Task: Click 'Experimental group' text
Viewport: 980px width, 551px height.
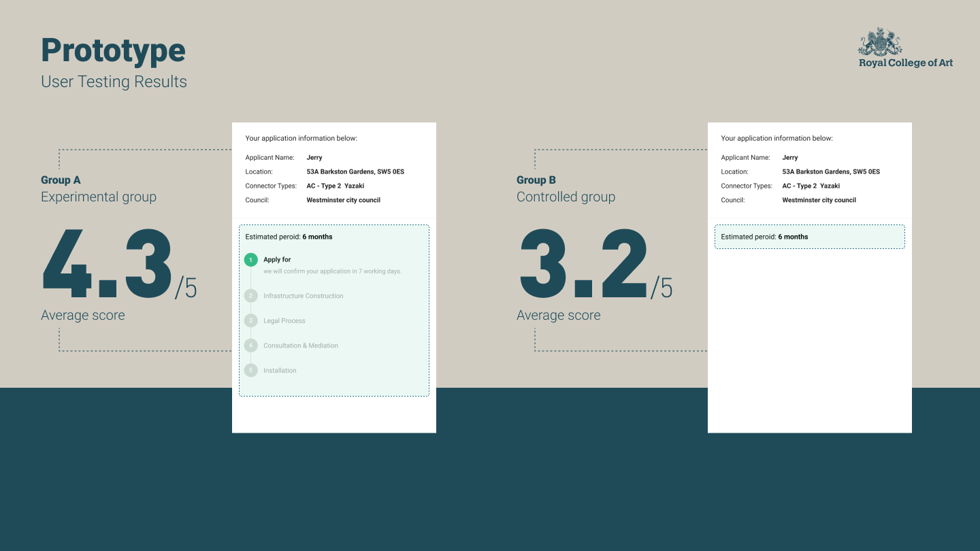Action: (99, 197)
